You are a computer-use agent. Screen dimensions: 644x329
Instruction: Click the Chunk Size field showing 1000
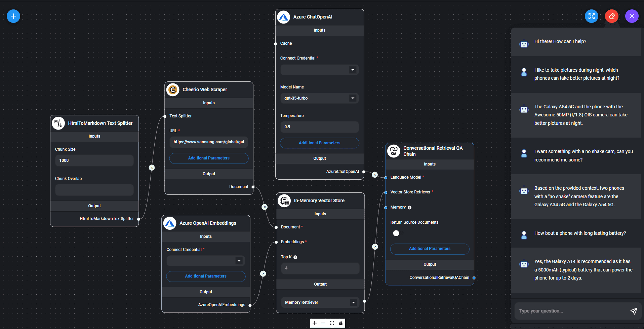[x=94, y=160]
